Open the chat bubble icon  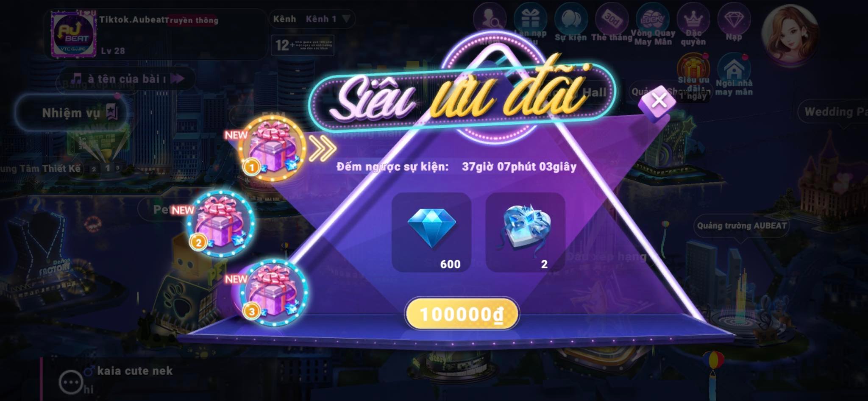click(70, 382)
